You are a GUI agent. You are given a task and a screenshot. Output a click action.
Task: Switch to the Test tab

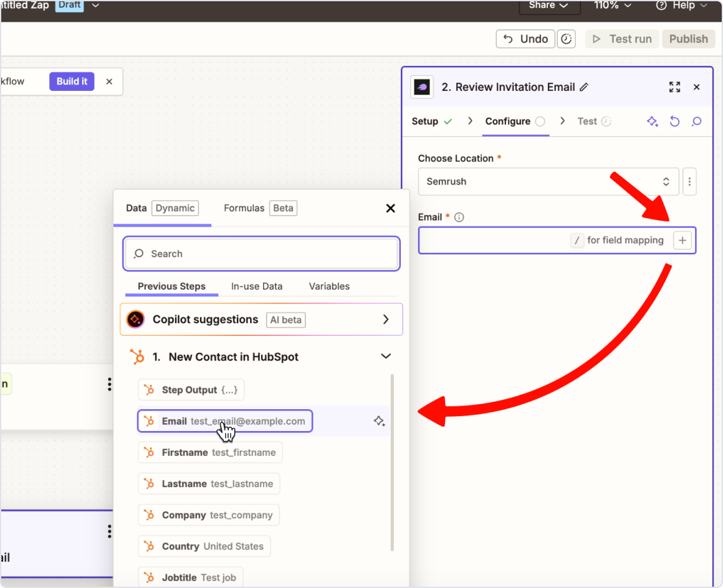pos(594,121)
